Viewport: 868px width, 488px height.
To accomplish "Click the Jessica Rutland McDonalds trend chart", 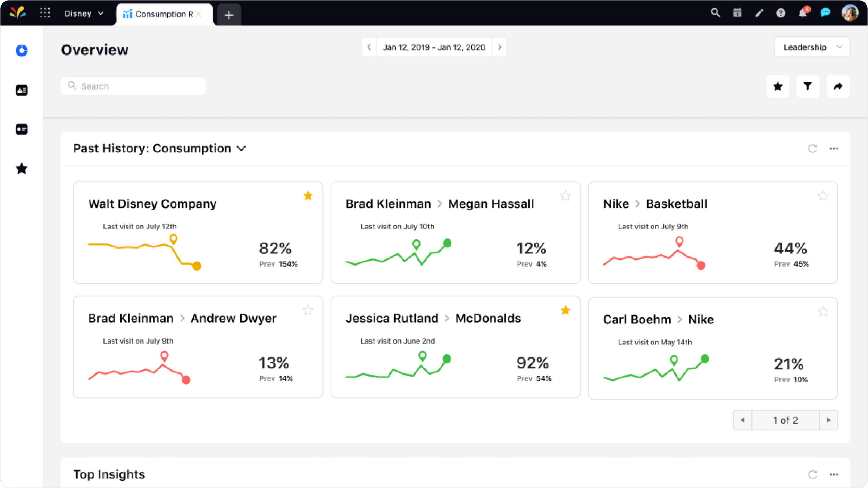I will pyautogui.click(x=398, y=365).
